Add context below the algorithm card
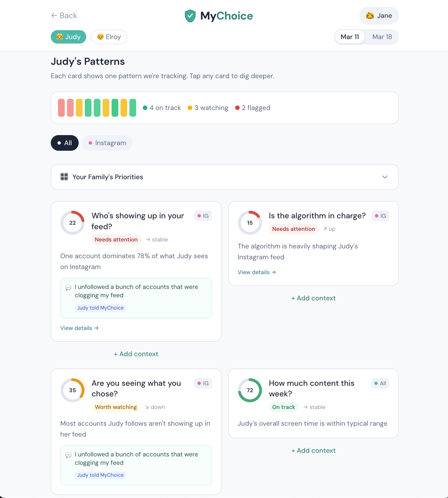Screen dimensions: 448x498 314,298
